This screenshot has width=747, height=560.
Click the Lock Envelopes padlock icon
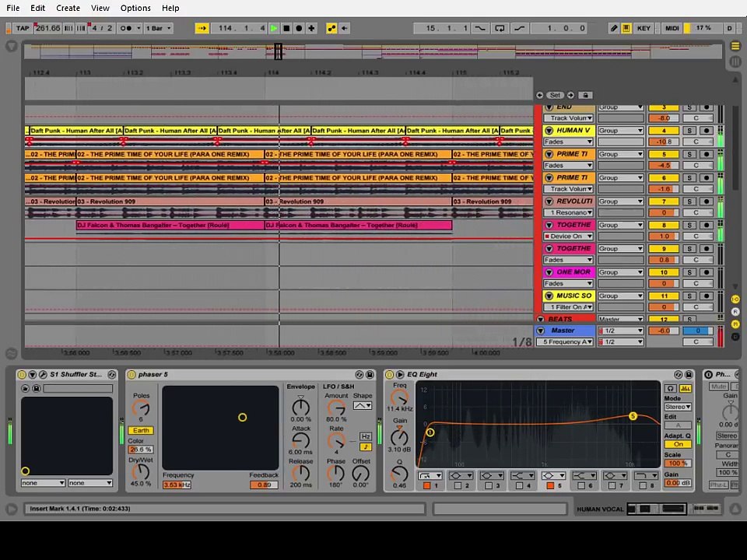point(585,95)
